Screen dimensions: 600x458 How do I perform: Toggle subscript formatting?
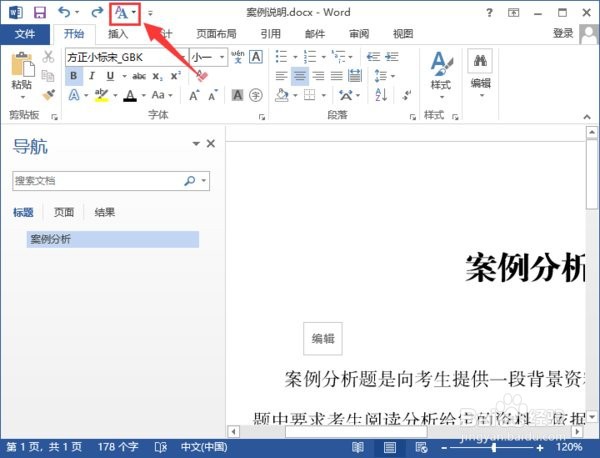tap(157, 76)
